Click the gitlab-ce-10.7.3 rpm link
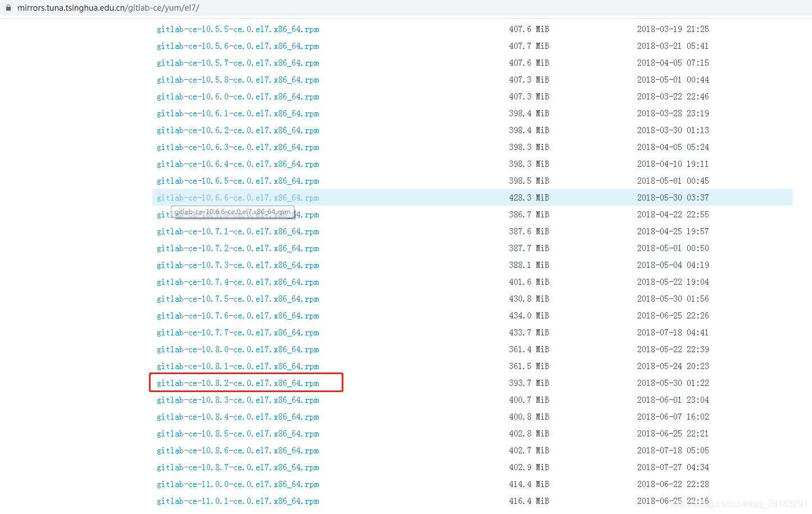Image resolution: width=812 pixels, height=514 pixels. [x=238, y=265]
